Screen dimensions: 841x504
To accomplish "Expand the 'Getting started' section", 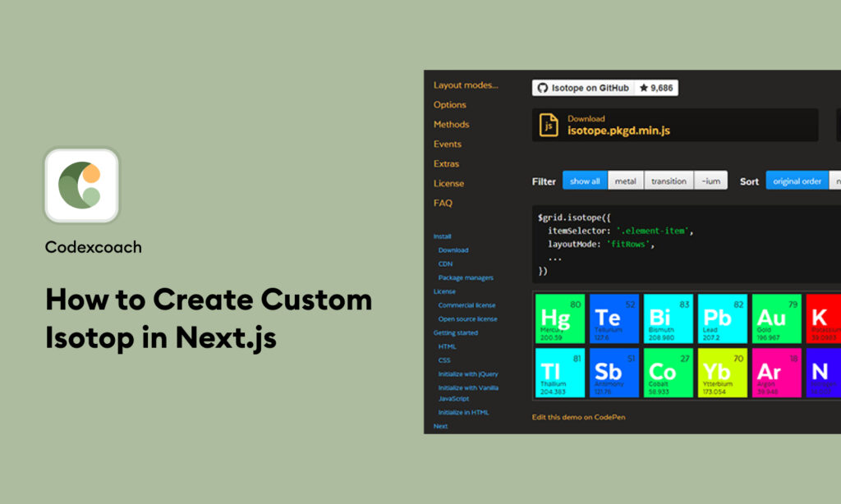I will pos(457,332).
